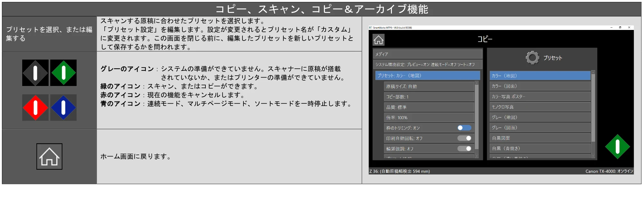Click the 緑のアイコン label
This screenshot has height=218, width=644.
point(120,86)
